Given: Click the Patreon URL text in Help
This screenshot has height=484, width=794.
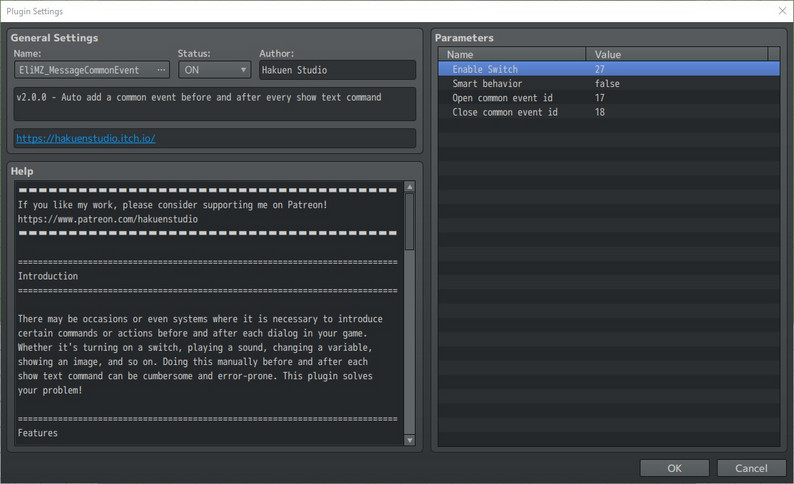Looking at the screenshot, I should click(x=108, y=219).
